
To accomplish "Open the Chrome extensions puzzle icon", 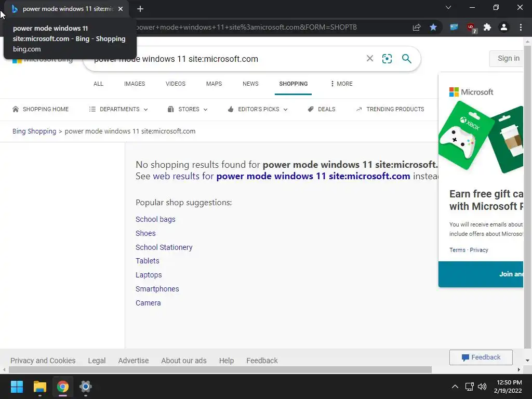I will [487, 27].
